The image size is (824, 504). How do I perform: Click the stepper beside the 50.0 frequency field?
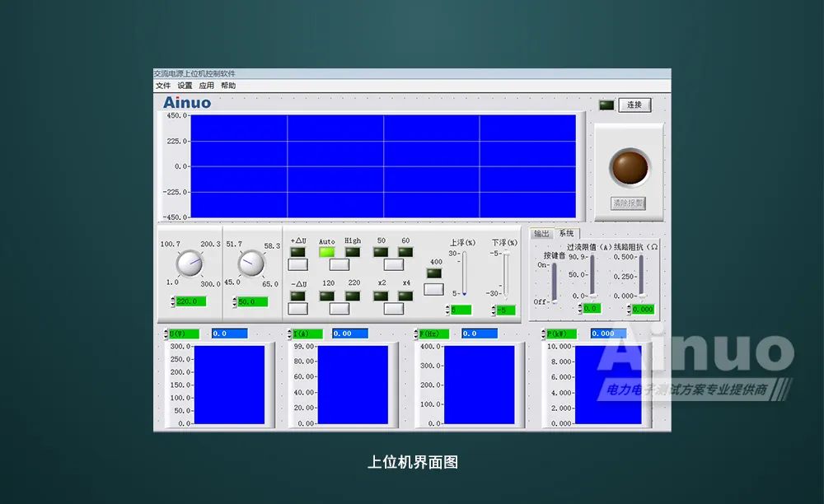tap(233, 302)
